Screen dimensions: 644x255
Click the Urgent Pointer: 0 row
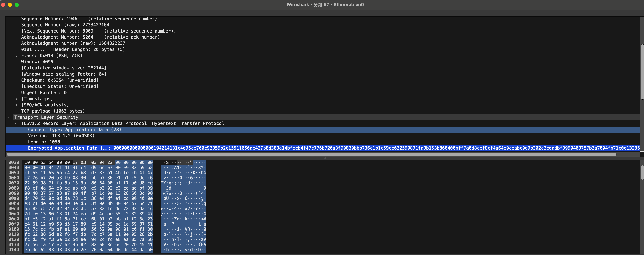click(44, 93)
